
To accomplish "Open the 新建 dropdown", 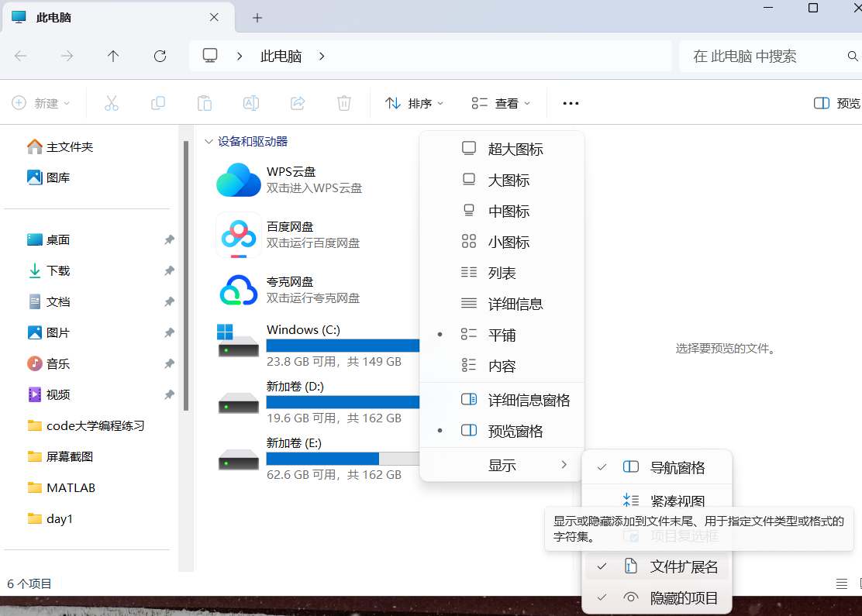I will [x=41, y=103].
